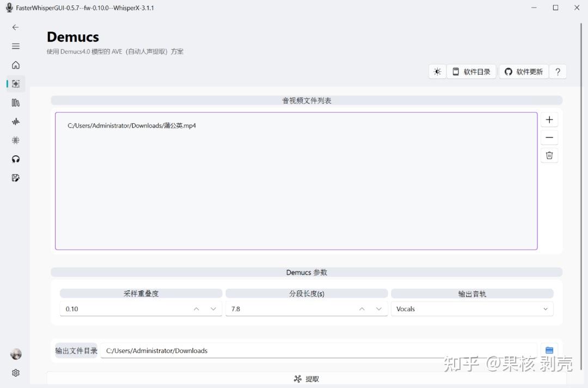Check for updates via 软件更新 button
Viewport: 588px width, 388px height.
[x=523, y=71]
